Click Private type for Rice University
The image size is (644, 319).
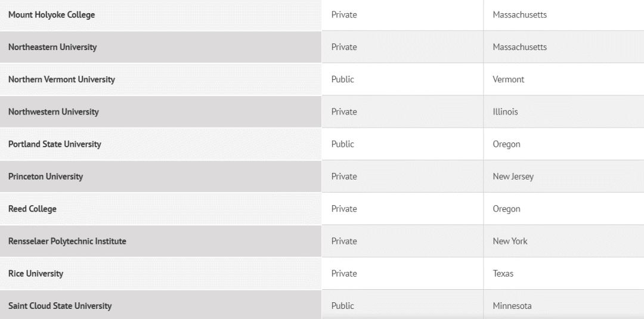[344, 274]
